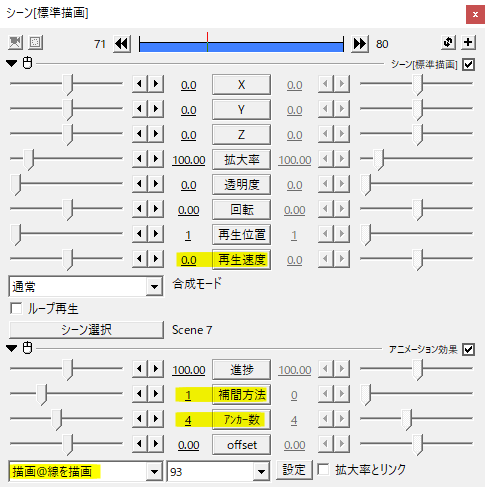Uncheck the アニメーション効果 checkbox

pyautogui.click(x=468, y=349)
